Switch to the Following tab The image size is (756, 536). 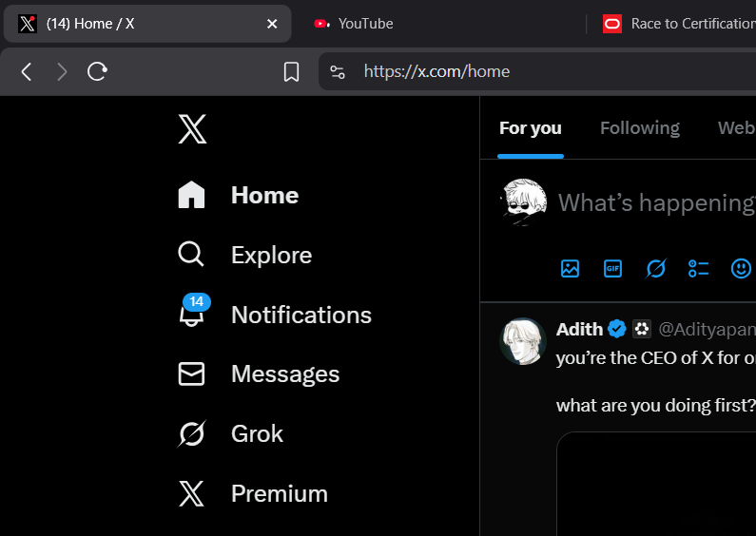pyautogui.click(x=640, y=128)
